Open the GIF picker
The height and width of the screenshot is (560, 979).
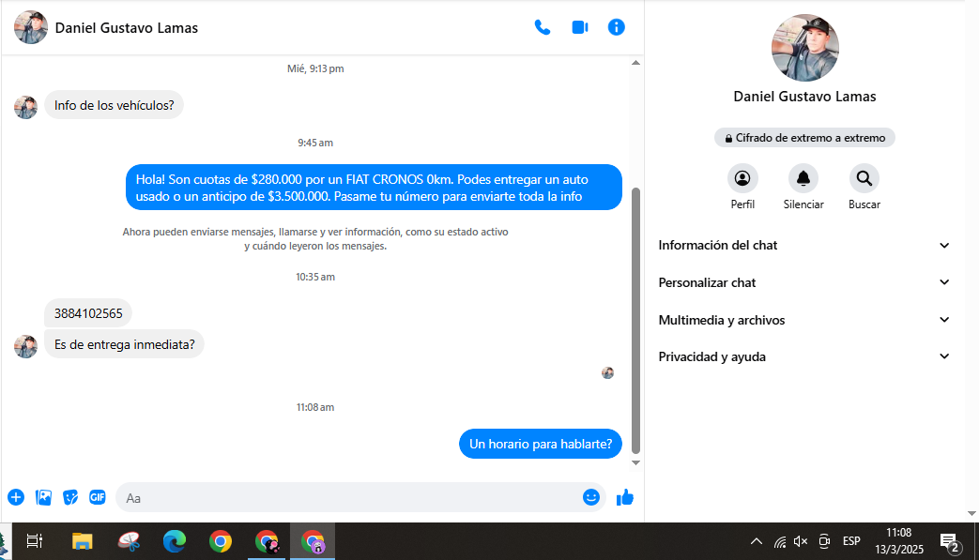[x=98, y=497]
